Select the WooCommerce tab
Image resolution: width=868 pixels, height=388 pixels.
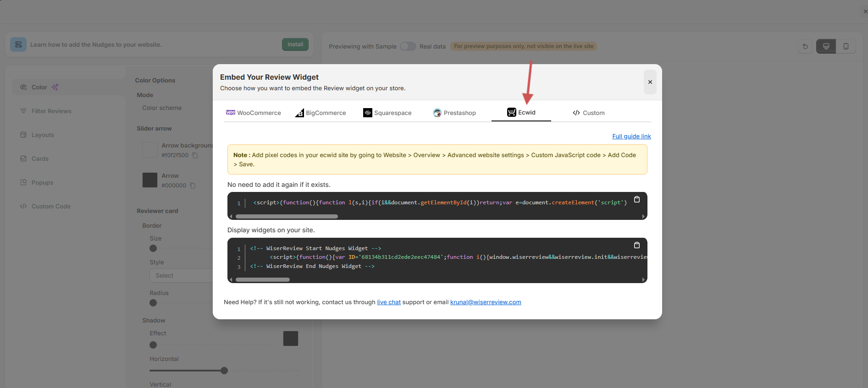254,113
